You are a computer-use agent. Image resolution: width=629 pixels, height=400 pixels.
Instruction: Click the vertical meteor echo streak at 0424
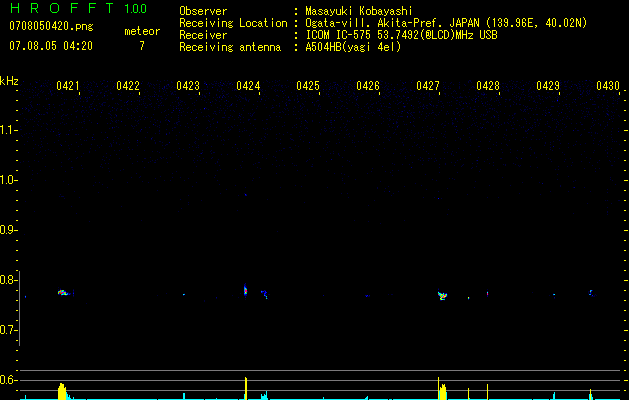(246, 290)
